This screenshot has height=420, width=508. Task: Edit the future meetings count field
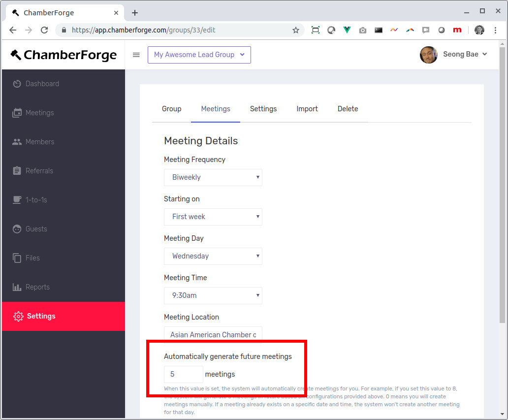[x=183, y=374]
